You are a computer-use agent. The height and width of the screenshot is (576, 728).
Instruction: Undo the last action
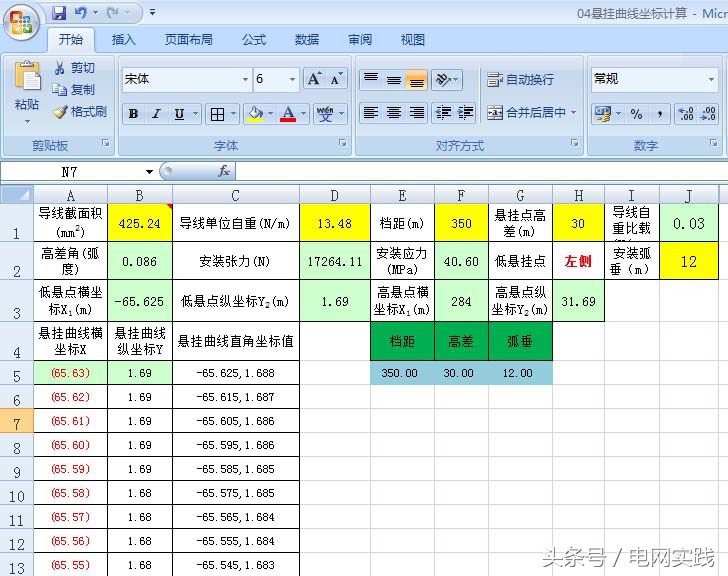pos(81,13)
